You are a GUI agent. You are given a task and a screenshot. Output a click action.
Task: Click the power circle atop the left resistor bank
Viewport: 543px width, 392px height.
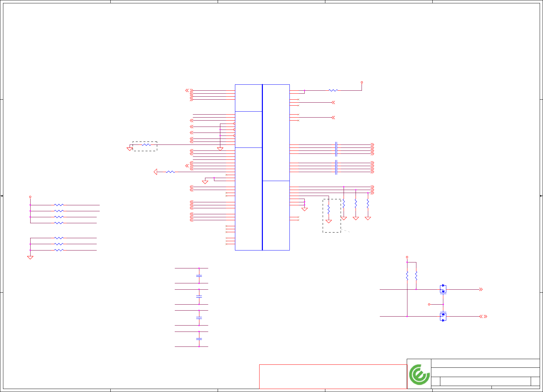[x=30, y=197]
